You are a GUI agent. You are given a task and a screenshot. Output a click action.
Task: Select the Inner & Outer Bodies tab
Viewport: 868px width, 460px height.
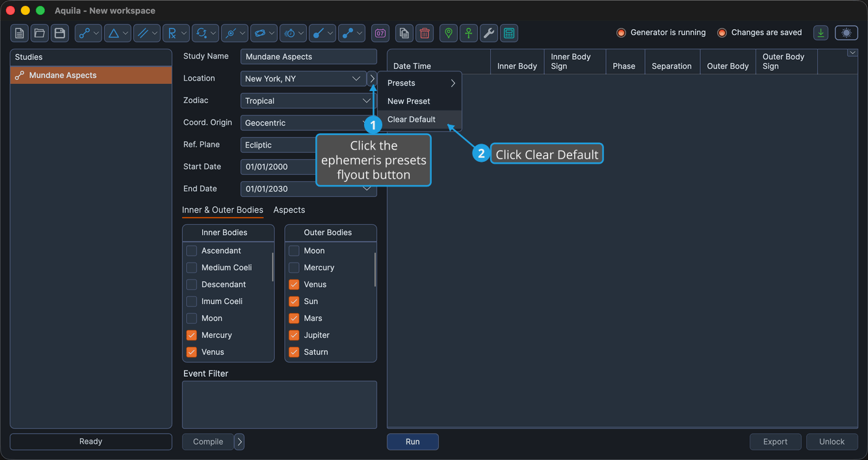pyautogui.click(x=222, y=210)
